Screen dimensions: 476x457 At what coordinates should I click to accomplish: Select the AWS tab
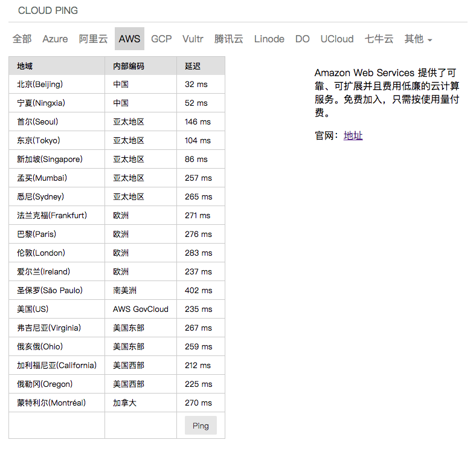point(129,39)
